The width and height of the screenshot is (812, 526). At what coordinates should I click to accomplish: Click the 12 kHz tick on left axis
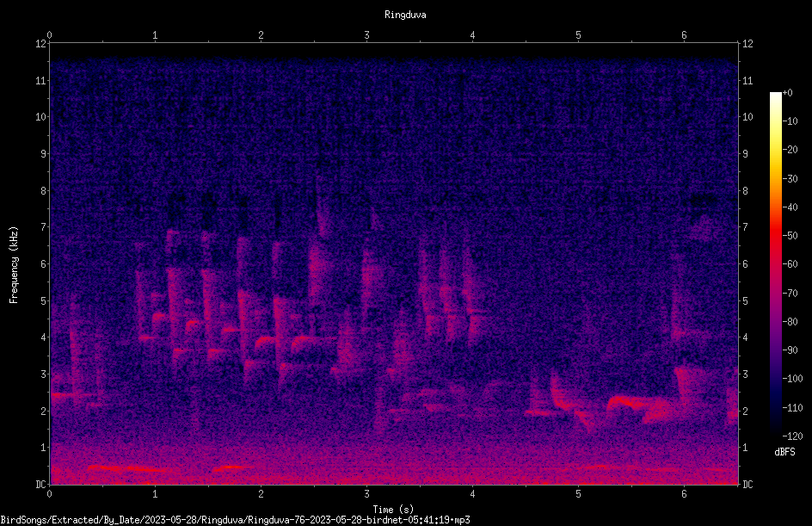point(41,44)
